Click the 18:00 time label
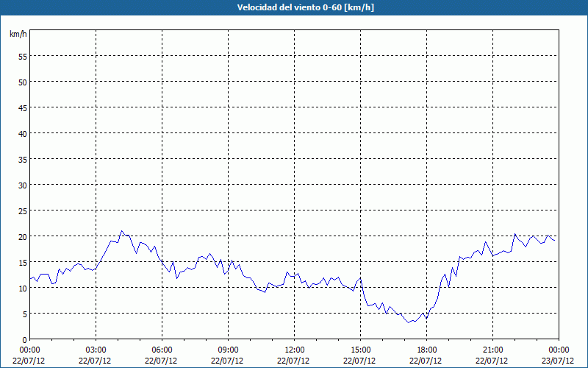Viewport: 588px width, 368px height. [427, 350]
